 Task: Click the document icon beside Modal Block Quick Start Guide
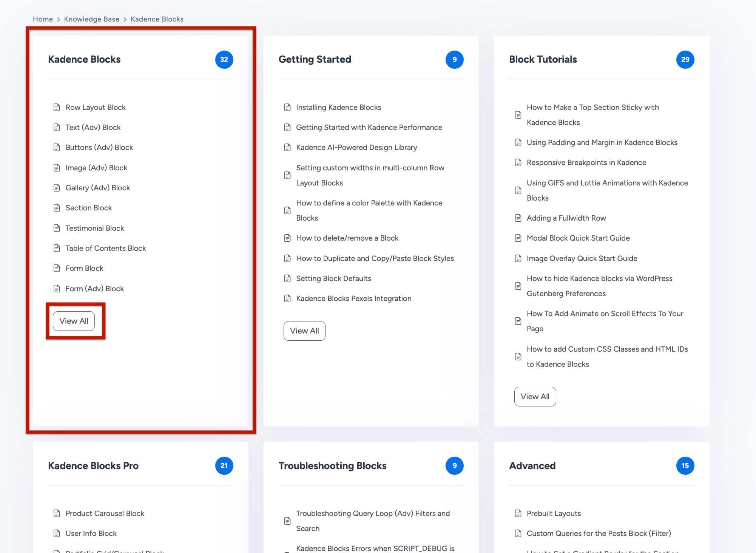pyautogui.click(x=518, y=238)
